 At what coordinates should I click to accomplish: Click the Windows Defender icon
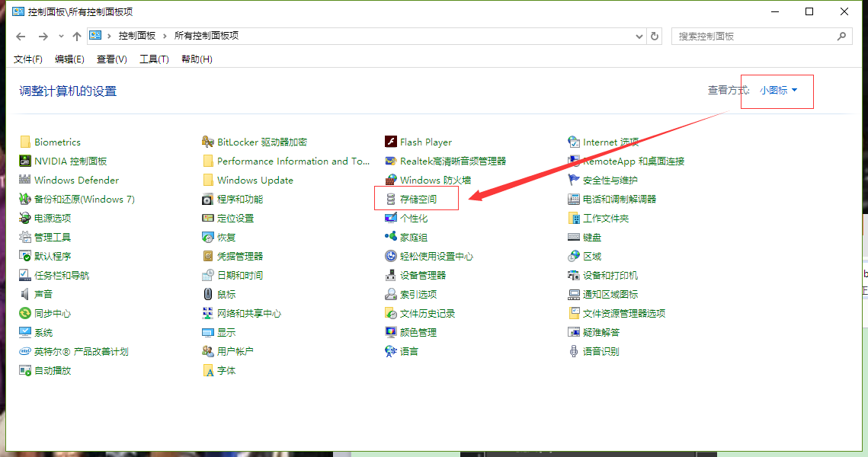tap(25, 180)
